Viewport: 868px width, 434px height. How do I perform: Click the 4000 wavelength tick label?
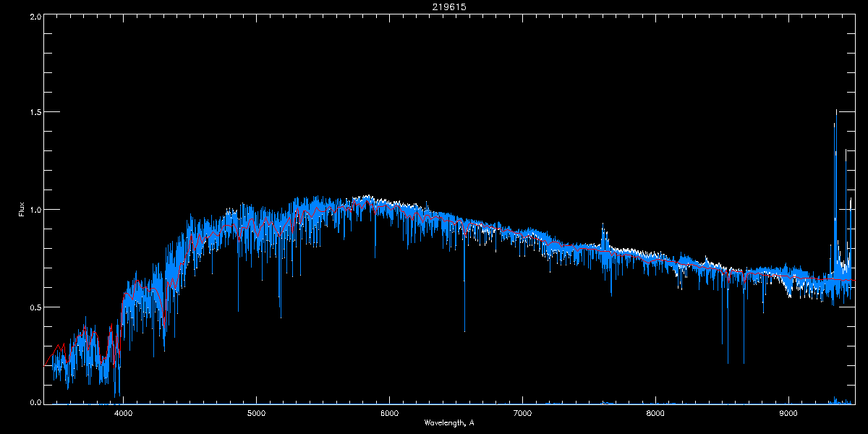coord(124,414)
